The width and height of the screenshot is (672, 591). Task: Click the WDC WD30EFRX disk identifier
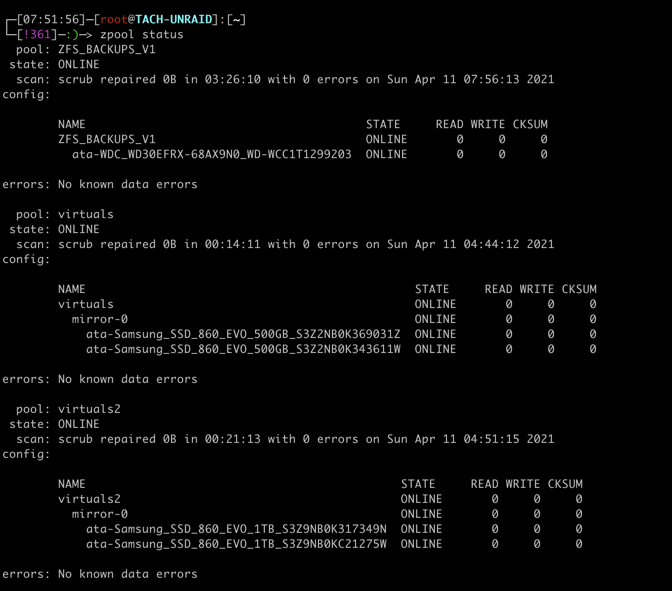[212, 154]
